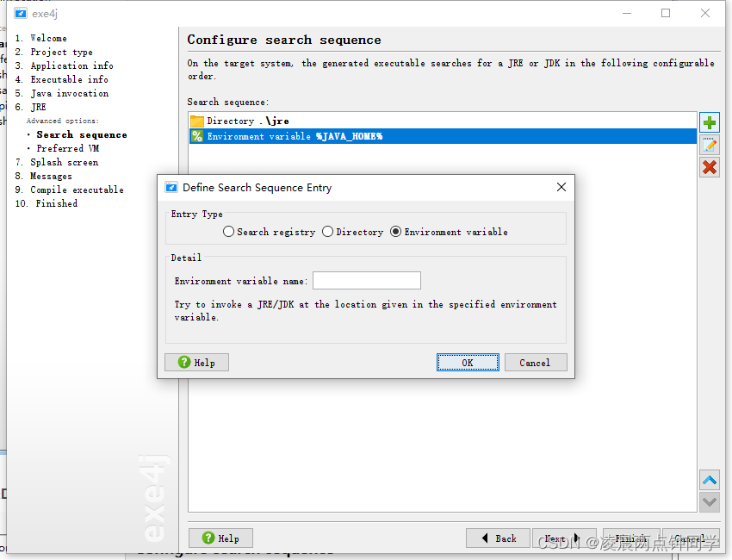
Task: Select the Search registry radio button
Action: click(x=228, y=232)
